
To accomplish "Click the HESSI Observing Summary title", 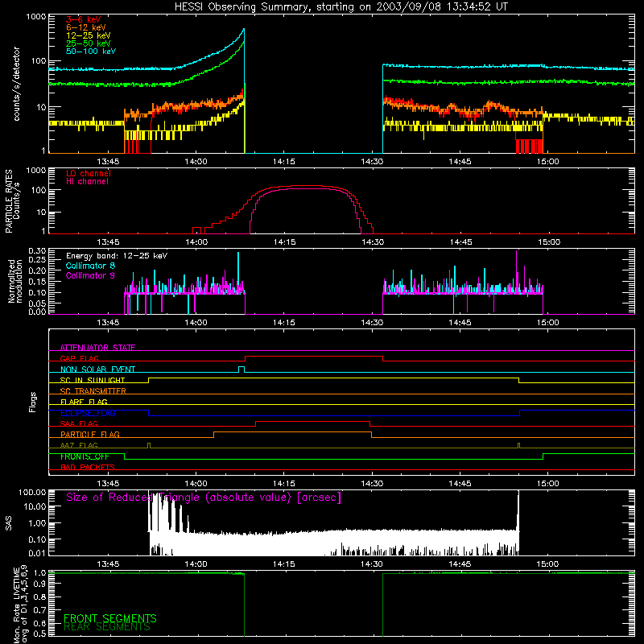I will coord(341,7).
